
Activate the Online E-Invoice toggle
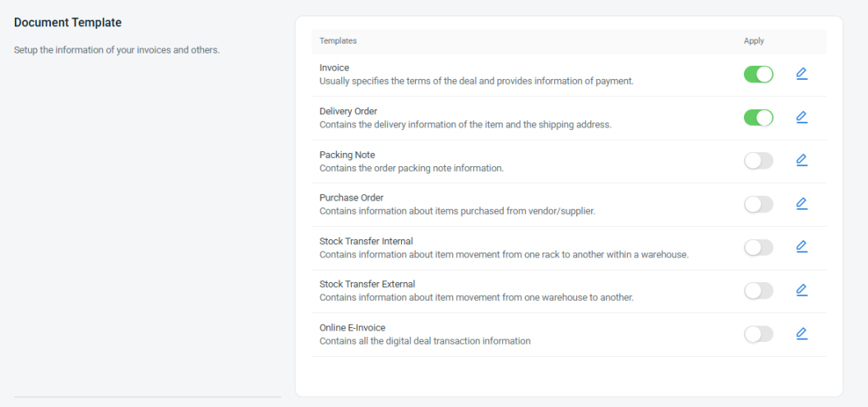(758, 334)
